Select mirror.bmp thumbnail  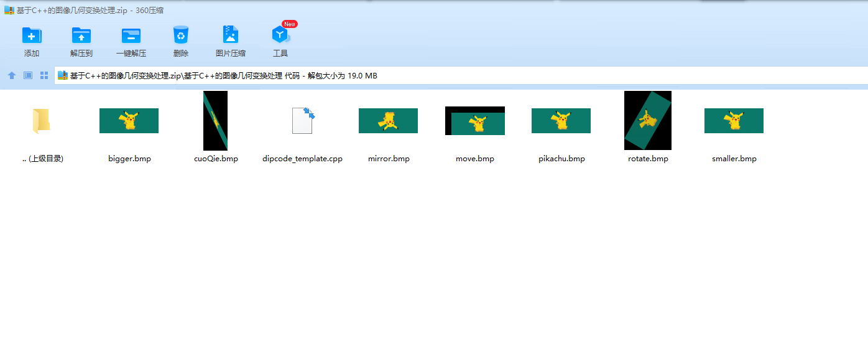(x=389, y=121)
